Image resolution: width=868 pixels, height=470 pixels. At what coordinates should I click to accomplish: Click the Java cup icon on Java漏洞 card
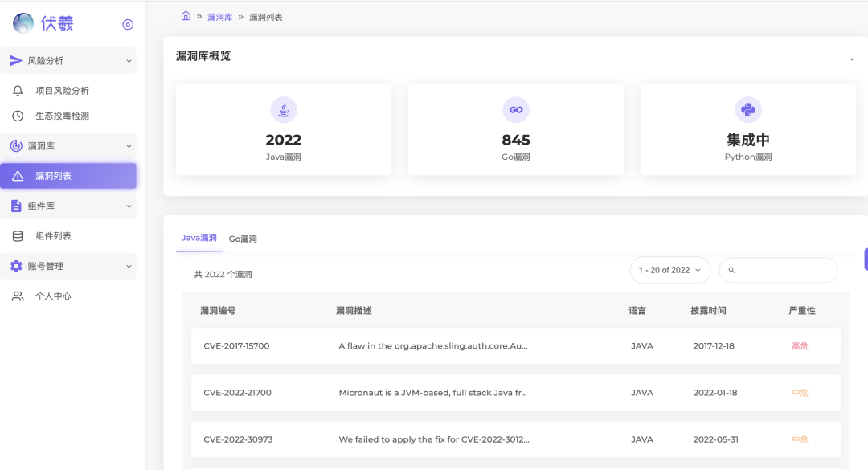(x=283, y=109)
